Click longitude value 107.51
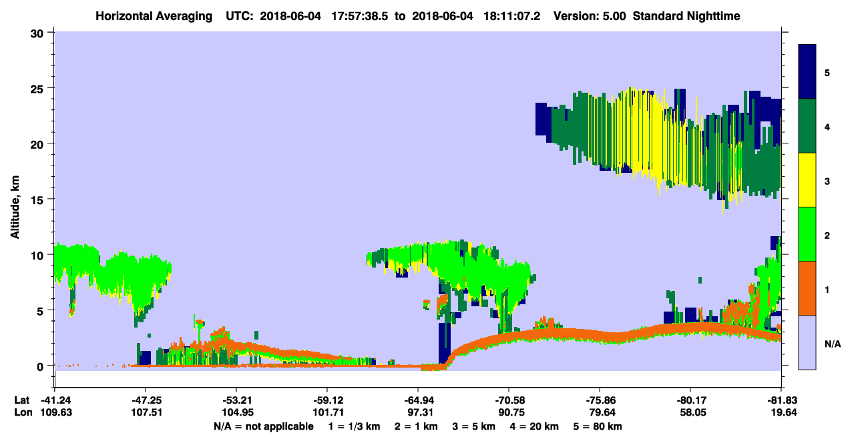 (146, 412)
